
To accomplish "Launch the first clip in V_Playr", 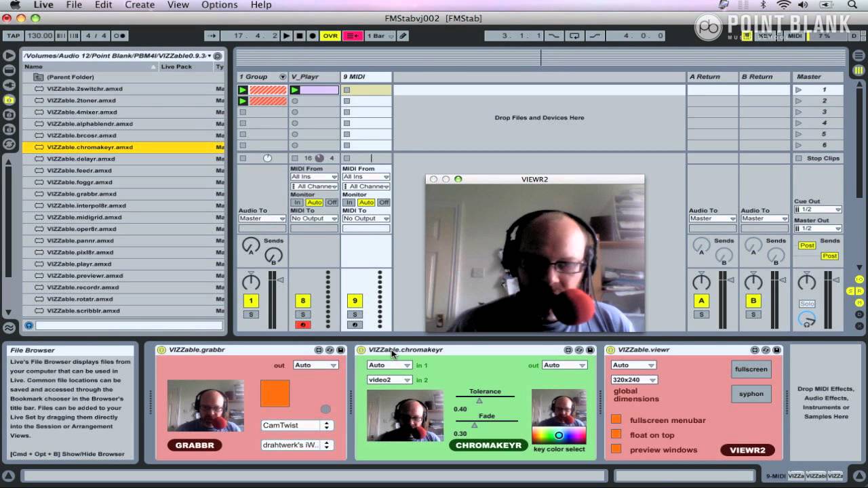I will point(294,89).
